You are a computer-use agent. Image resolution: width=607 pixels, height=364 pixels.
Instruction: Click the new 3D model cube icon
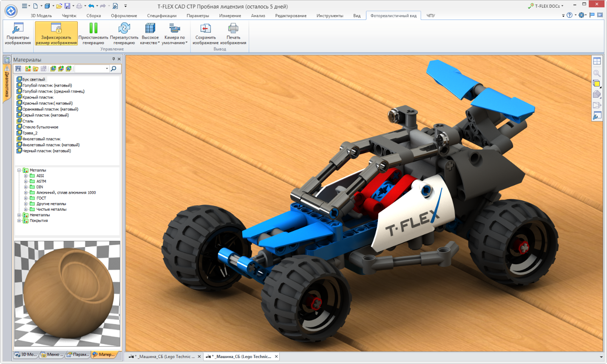47,6
